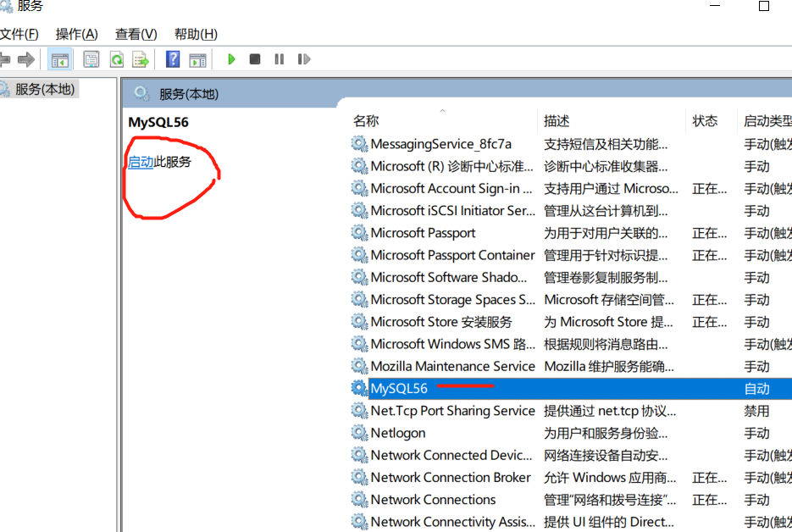Click the Export List icon
The width and height of the screenshot is (792, 532).
(x=141, y=58)
